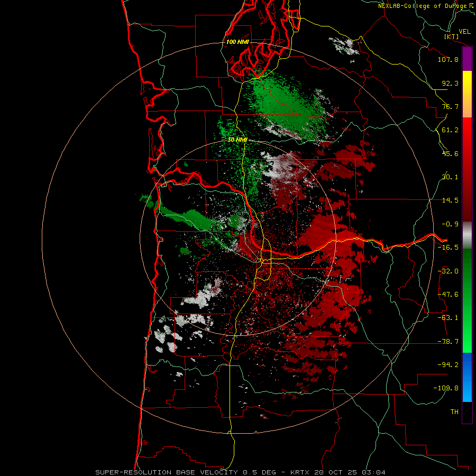The height and width of the screenshot is (476, 476).
Task: Click the -109.8 value on velocity scale
Action: coord(446,388)
